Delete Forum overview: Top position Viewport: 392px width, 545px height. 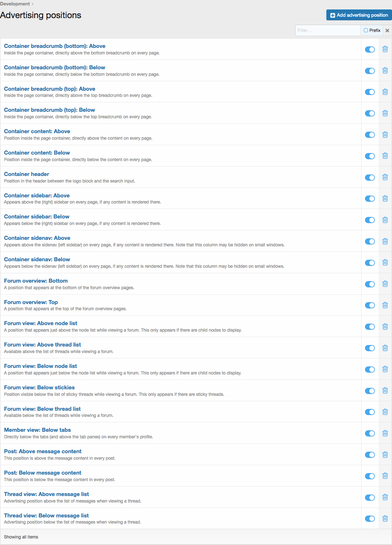(385, 305)
